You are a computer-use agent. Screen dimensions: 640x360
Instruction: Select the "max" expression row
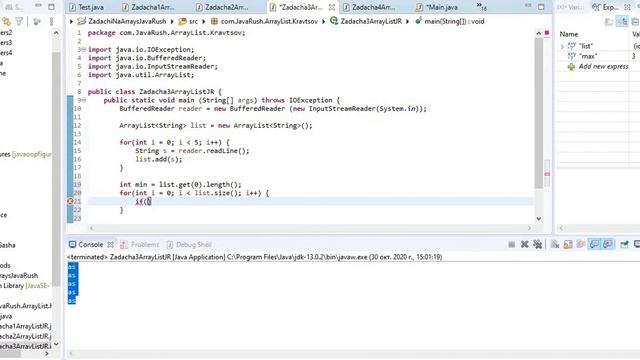(x=594, y=56)
